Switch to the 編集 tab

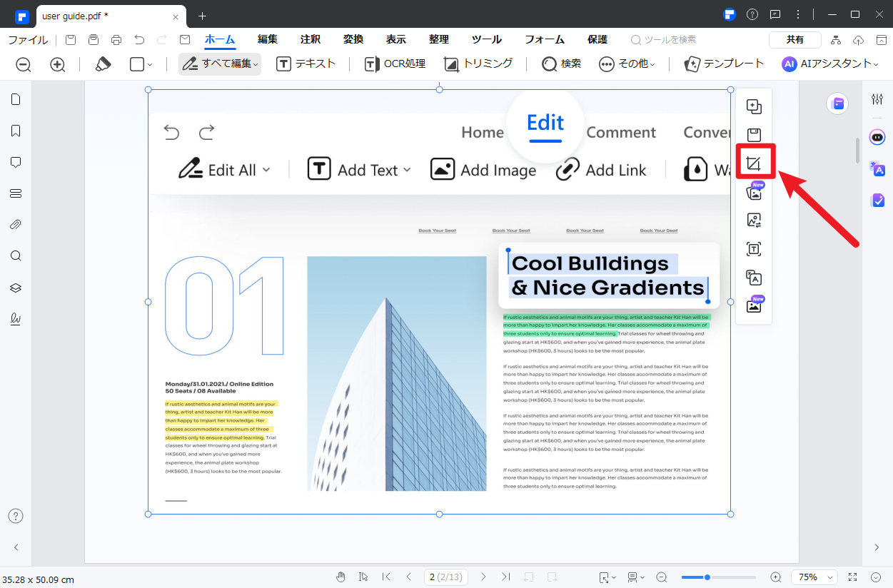[x=268, y=40]
